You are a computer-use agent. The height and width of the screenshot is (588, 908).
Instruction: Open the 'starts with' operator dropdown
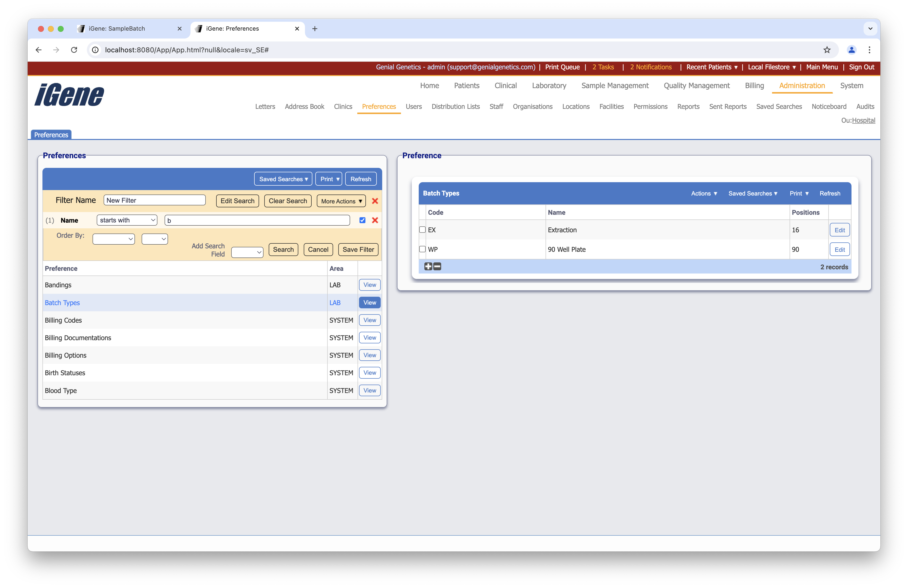(127, 220)
